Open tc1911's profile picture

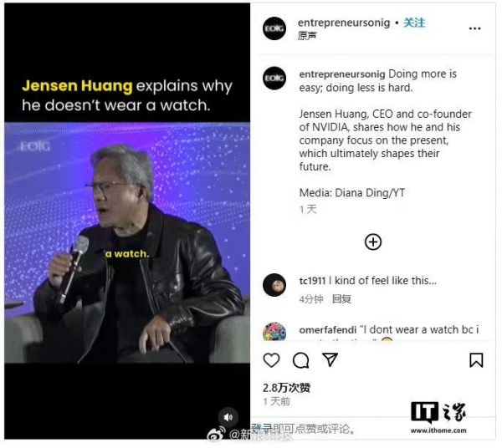(x=274, y=285)
